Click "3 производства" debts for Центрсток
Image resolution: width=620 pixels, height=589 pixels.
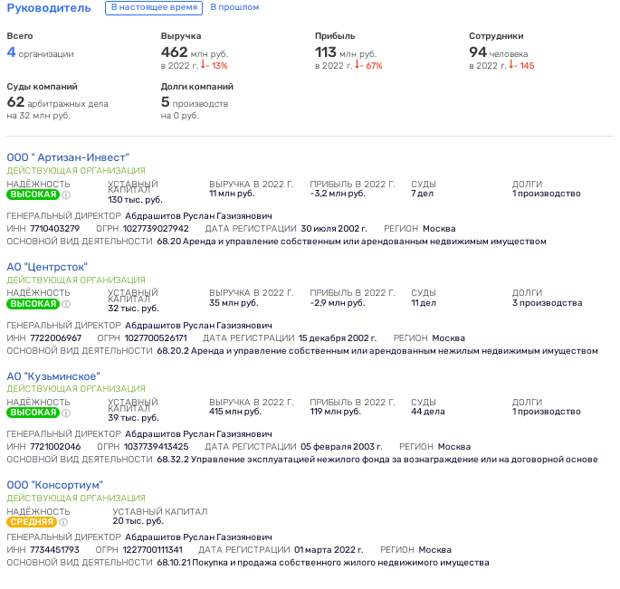[x=546, y=302]
